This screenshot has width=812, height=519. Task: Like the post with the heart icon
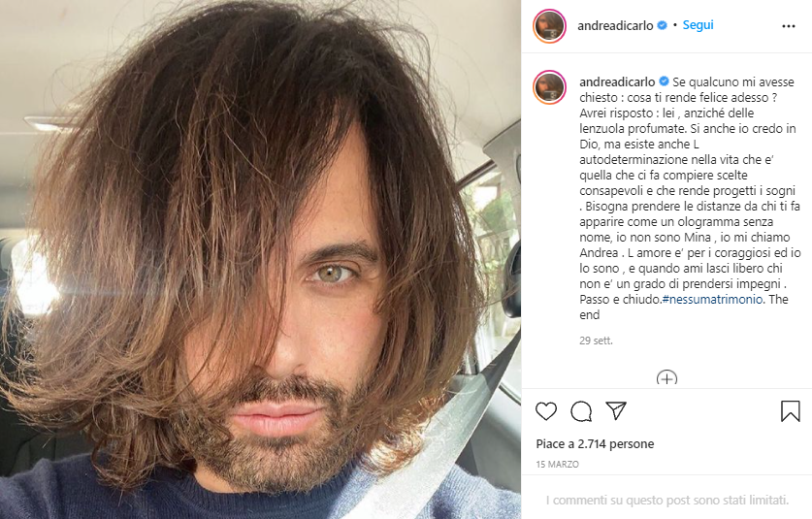pyautogui.click(x=546, y=411)
